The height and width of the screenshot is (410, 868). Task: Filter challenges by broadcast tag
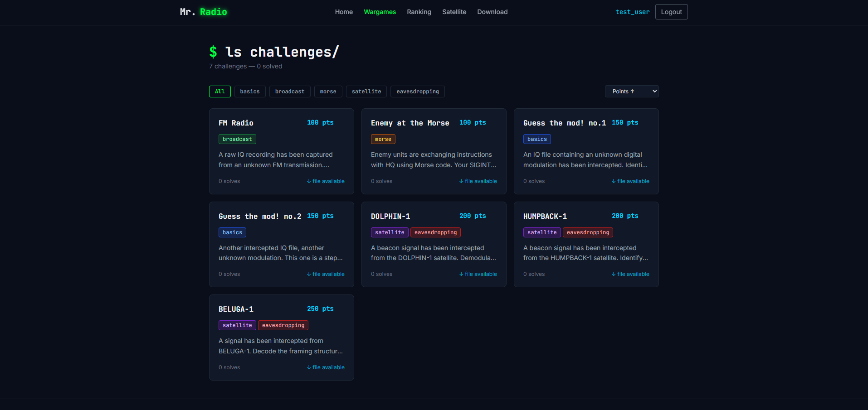(x=290, y=92)
